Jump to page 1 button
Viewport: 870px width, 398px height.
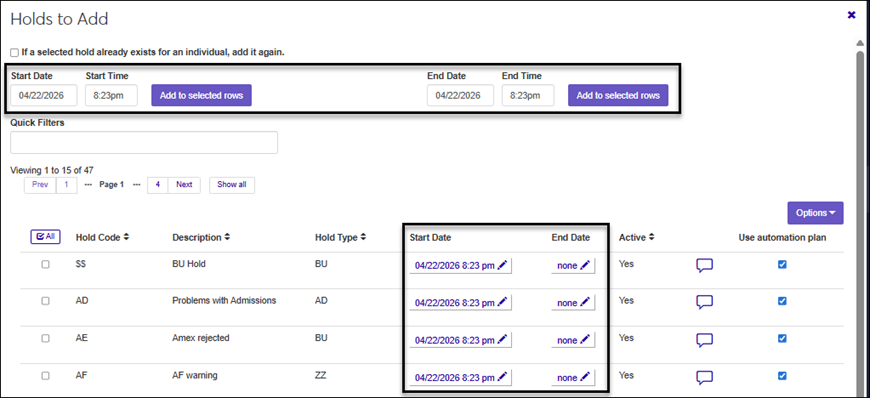[67, 185]
